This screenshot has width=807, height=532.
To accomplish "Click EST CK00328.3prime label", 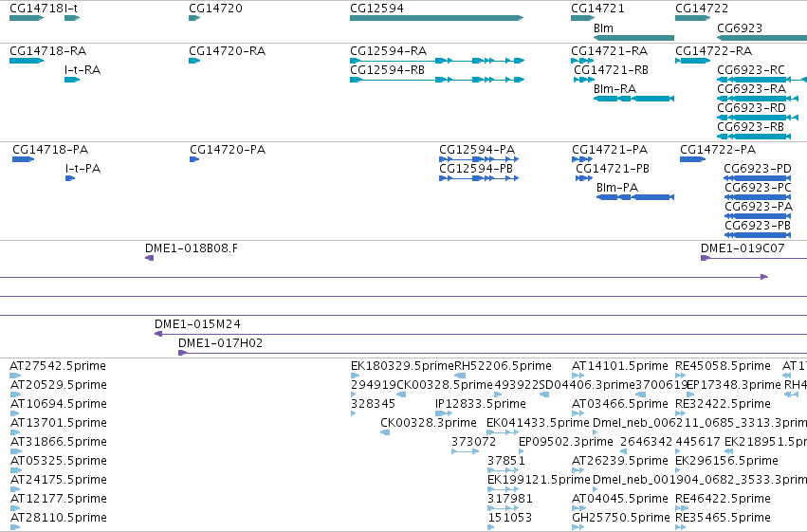I will (x=429, y=423).
